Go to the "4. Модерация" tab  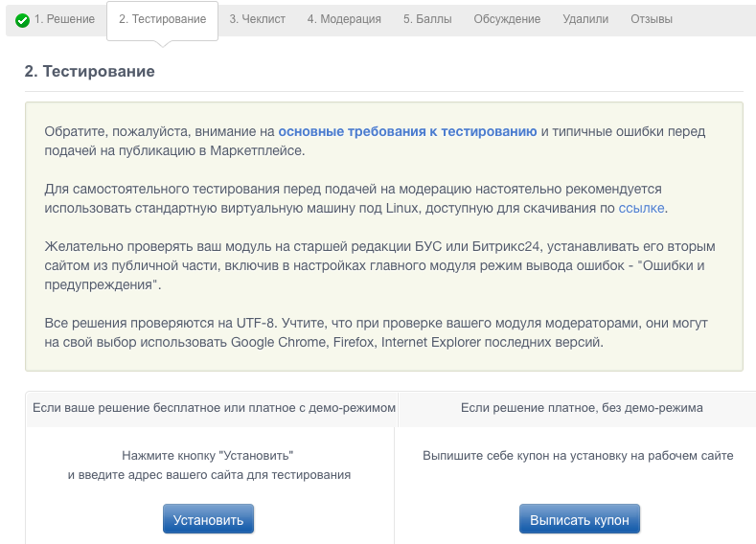pyautogui.click(x=344, y=19)
